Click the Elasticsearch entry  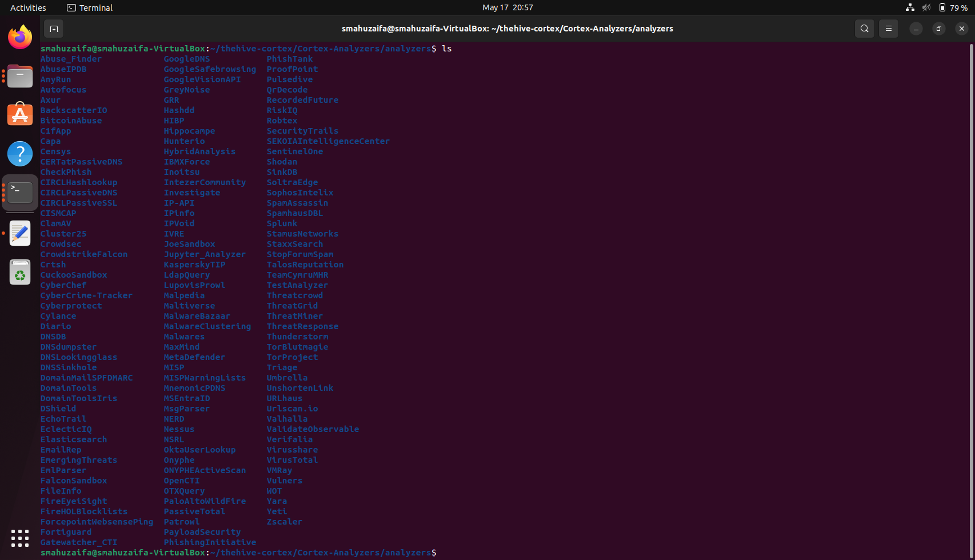pos(74,439)
